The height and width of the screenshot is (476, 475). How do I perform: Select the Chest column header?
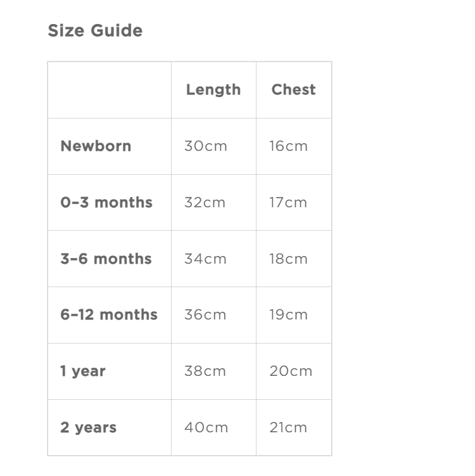pos(293,90)
